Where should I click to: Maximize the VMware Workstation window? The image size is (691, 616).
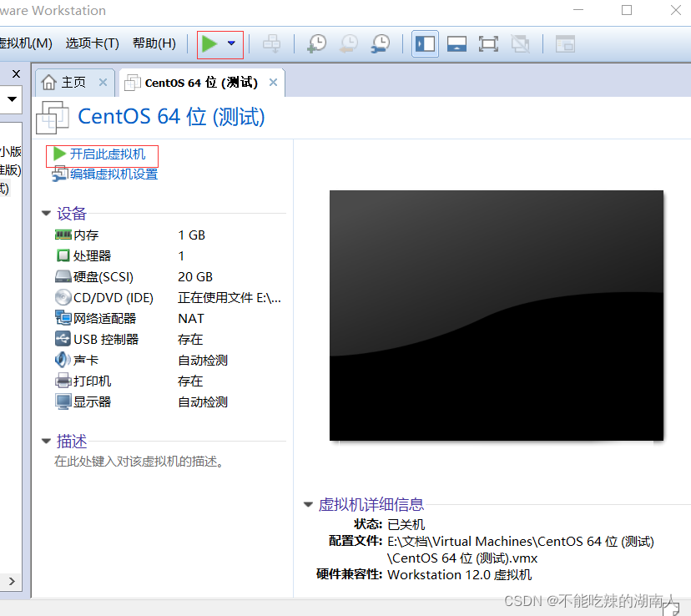627,10
